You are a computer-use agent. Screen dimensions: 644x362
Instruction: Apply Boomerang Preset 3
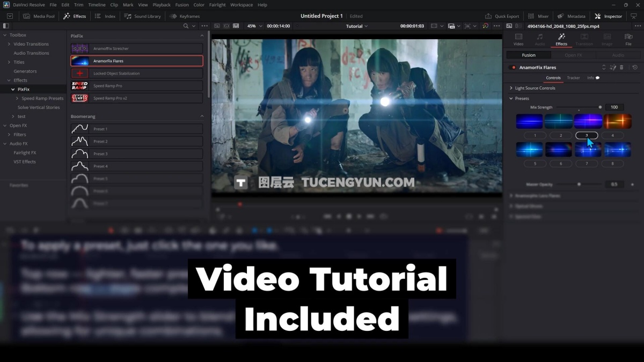137,154
